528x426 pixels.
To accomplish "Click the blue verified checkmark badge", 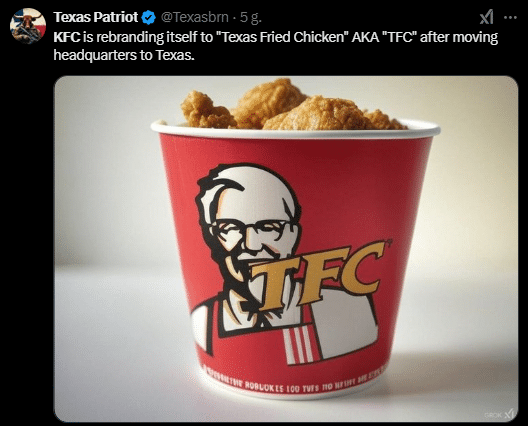I will (x=148, y=18).
